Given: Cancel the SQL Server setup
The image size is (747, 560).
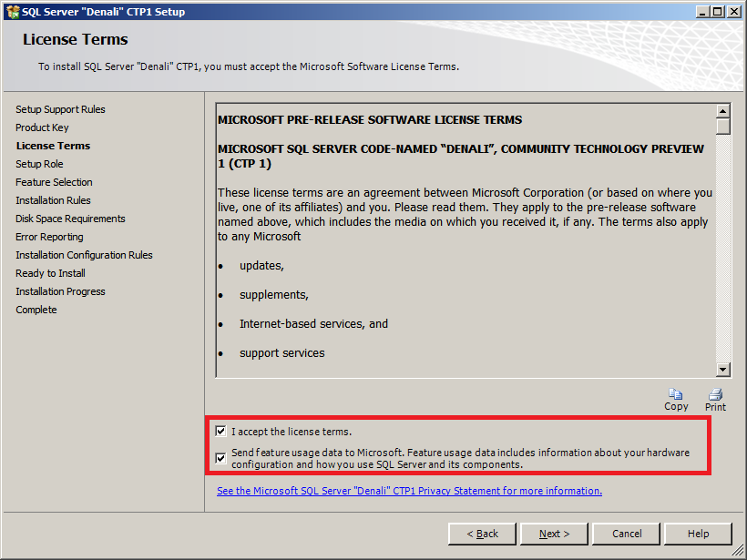Looking at the screenshot, I should 627,534.
